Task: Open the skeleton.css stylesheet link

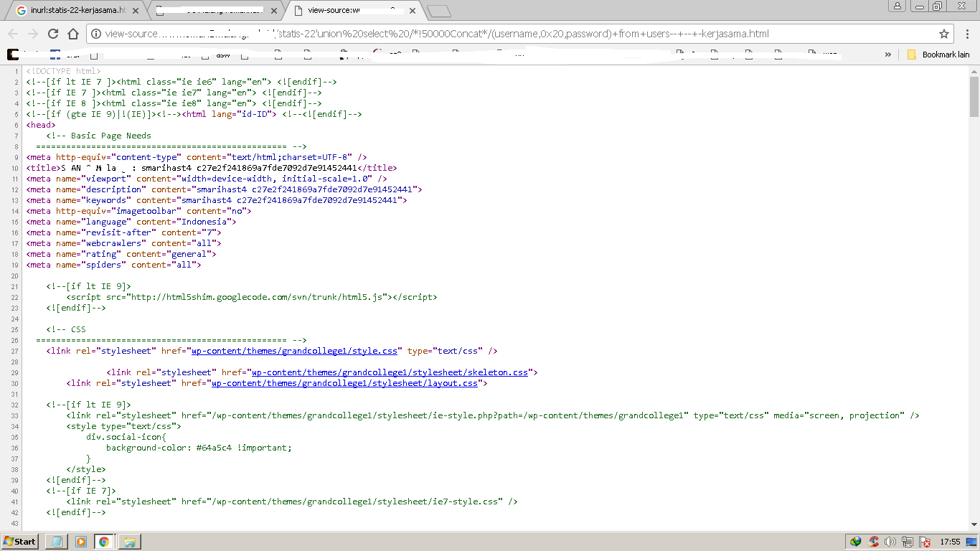Action: tap(390, 372)
